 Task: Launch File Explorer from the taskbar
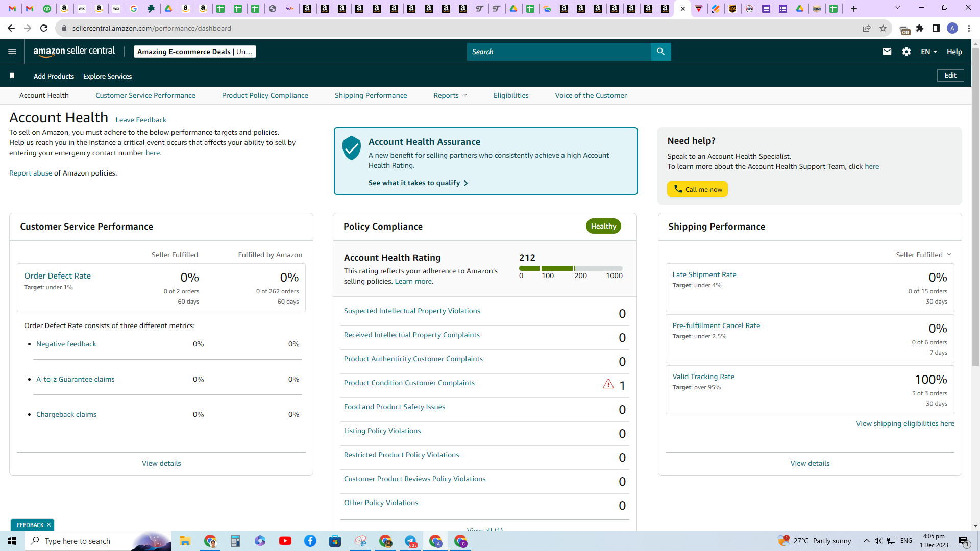185,541
